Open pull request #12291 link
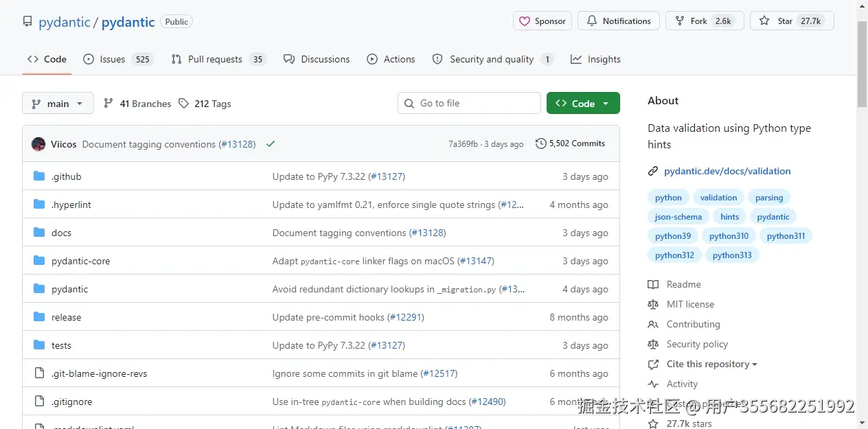Screen dimensions: 868x429 click(406, 317)
